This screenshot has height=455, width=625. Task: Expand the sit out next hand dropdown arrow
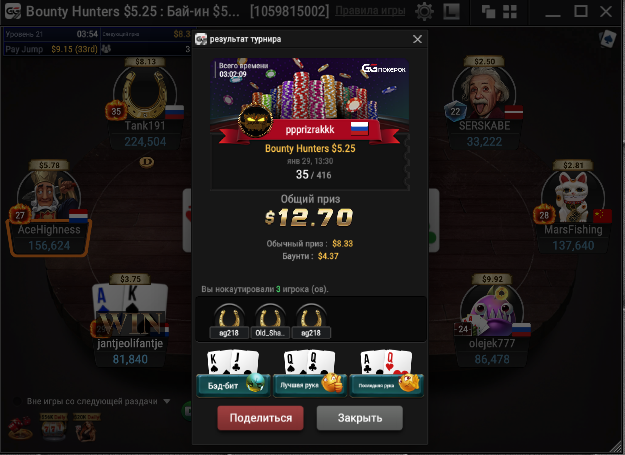(167, 401)
